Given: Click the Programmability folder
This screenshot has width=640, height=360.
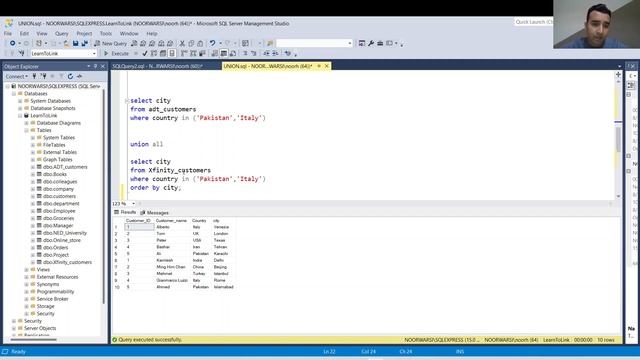Looking at the screenshot, I should 56,291.
